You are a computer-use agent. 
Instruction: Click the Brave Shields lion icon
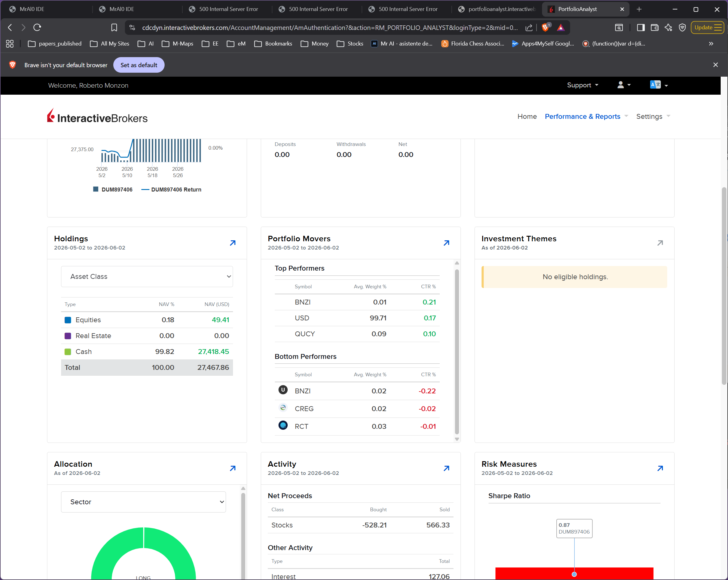click(545, 27)
